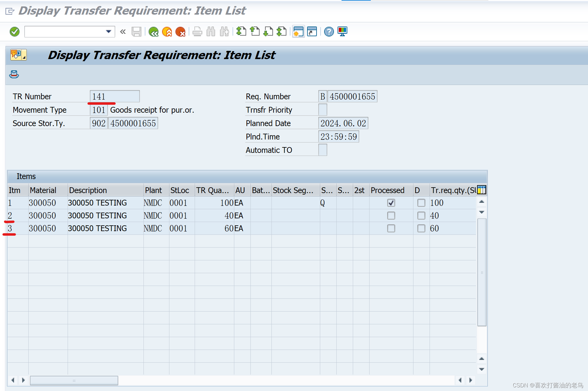Confirm entry with the green checkmark icon
This screenshot has height=391, width=588.
coord(14,32)
